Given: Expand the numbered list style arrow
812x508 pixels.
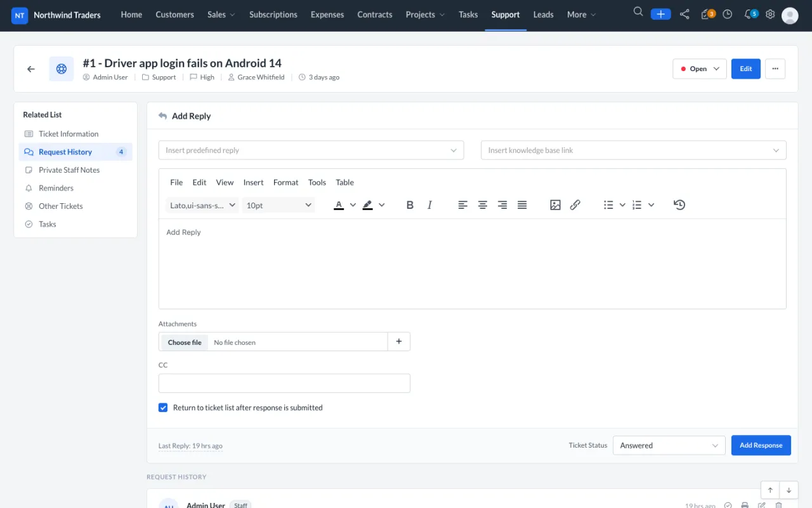Looking at the screenshot, I should pos(652,205).
